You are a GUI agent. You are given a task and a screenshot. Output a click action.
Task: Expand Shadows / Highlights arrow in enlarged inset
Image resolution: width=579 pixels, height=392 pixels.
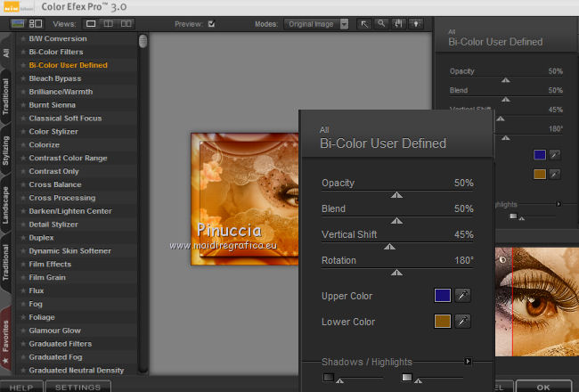(x=468, y=361)
